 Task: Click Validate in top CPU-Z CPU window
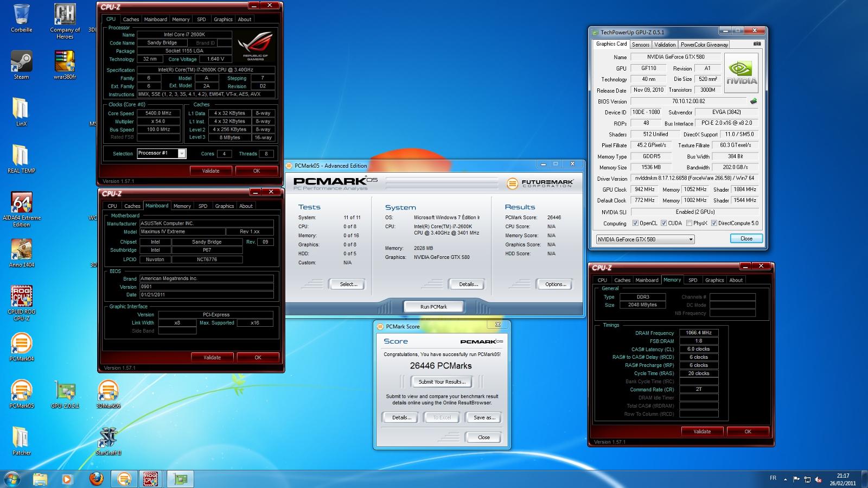(x=210, y=170)
